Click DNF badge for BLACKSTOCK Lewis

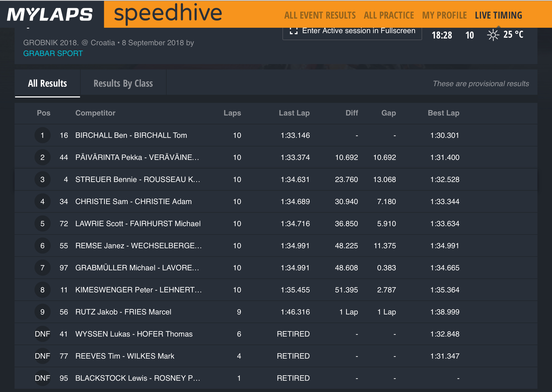click(42, 378)
